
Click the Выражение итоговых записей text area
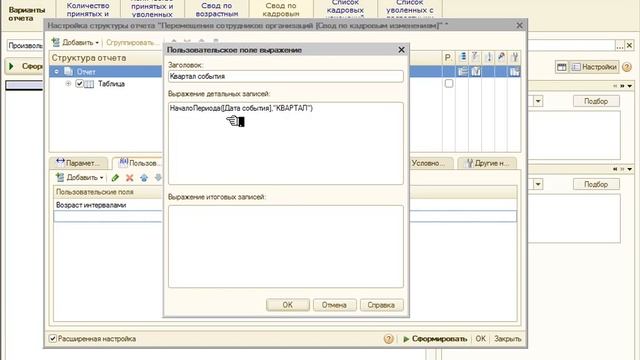point(286,246)
